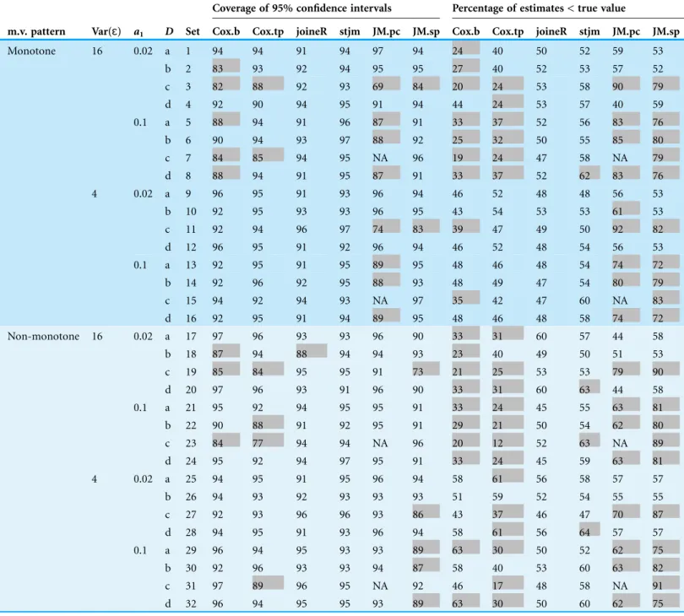This screenshot has height=616, width=684.
Task: Click 'JM.sp' header under Coverage group
Action: tap(426, 32)
